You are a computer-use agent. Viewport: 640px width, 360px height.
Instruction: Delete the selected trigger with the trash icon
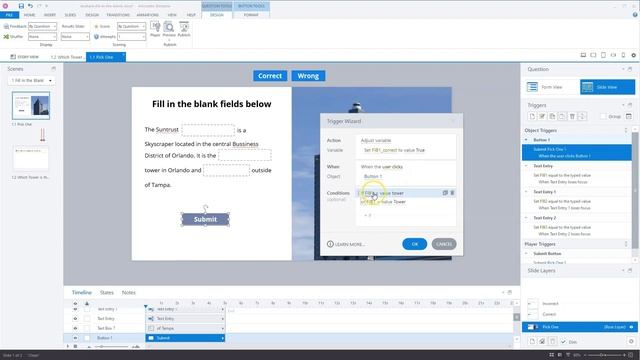572,117
